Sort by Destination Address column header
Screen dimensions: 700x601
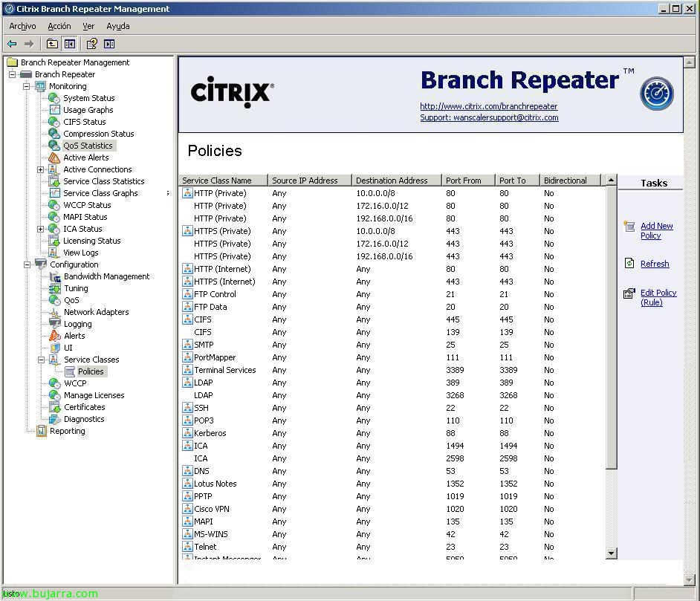pyautogui.click(x=396, y=181)
